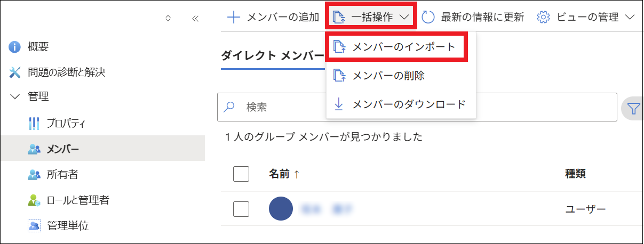Click メンバーのダウンロード menu entry
Image resolution: width=644 pixels, height=244 pixels.
[409, 104]
